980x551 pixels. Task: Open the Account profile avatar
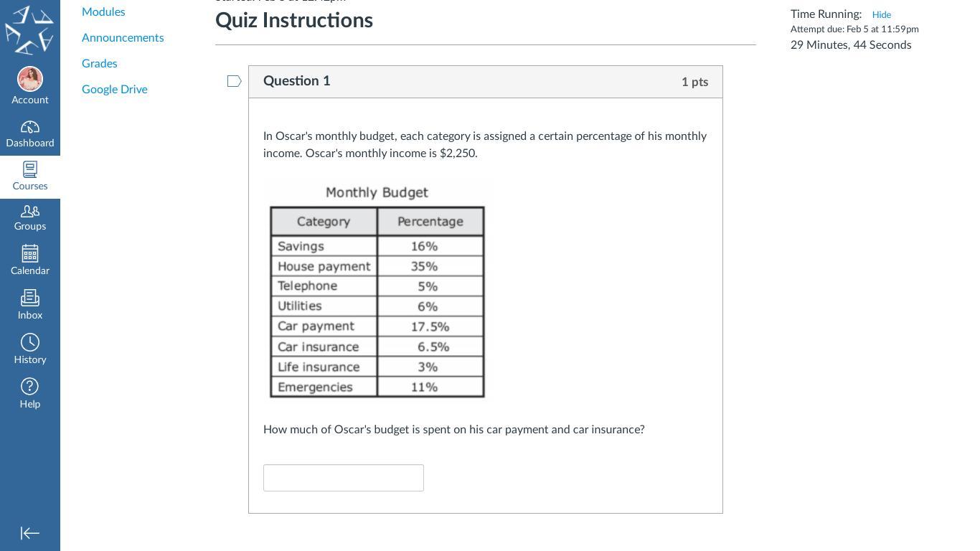(x=30, y=79)
